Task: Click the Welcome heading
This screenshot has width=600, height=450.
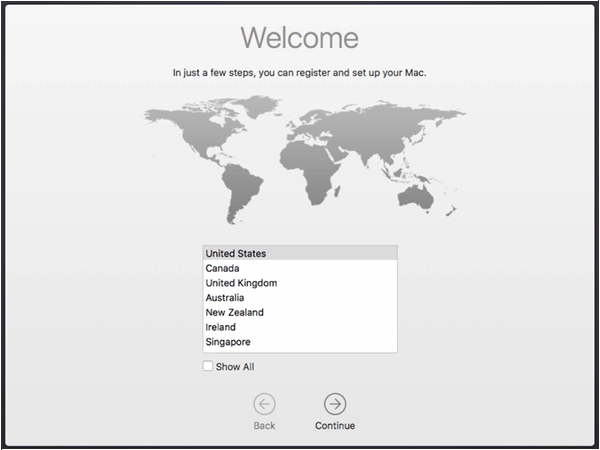Action: coord(299,38)
